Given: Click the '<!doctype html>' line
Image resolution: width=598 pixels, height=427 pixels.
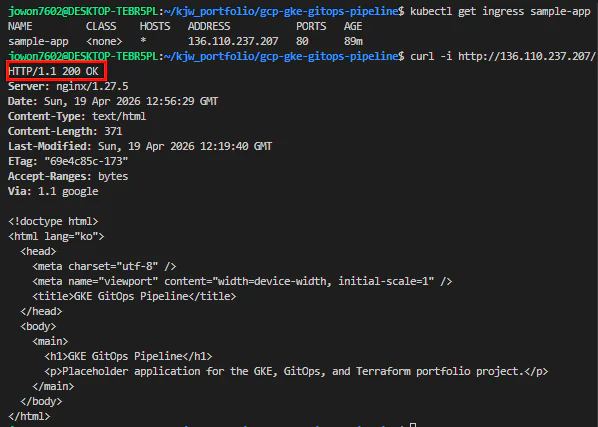Looking at the screenshot, I should 53,222.
